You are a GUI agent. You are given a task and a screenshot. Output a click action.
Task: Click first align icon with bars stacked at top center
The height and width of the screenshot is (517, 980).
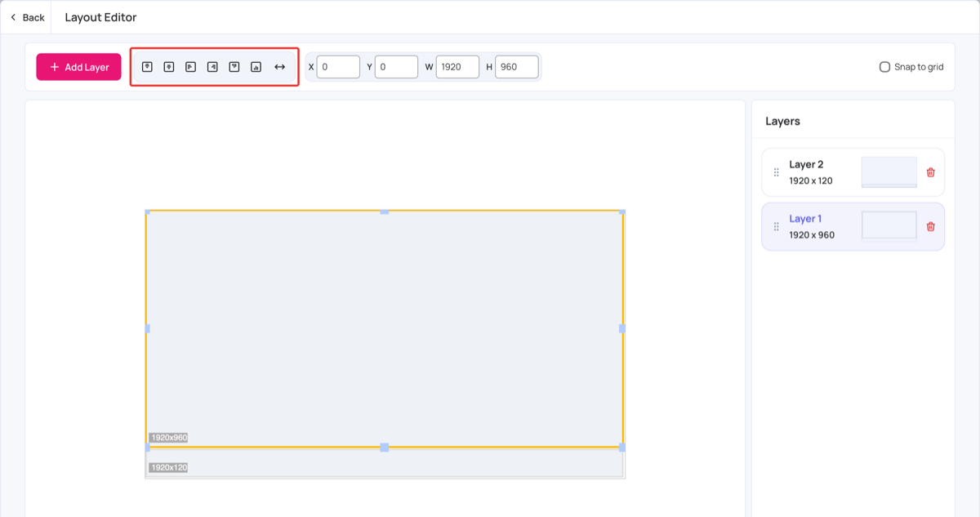click(147, 67)
